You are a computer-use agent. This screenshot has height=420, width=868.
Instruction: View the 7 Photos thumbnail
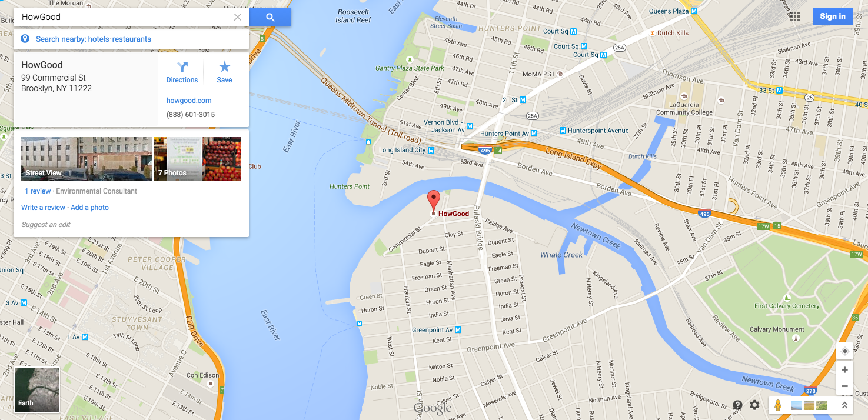coord(197,159)
